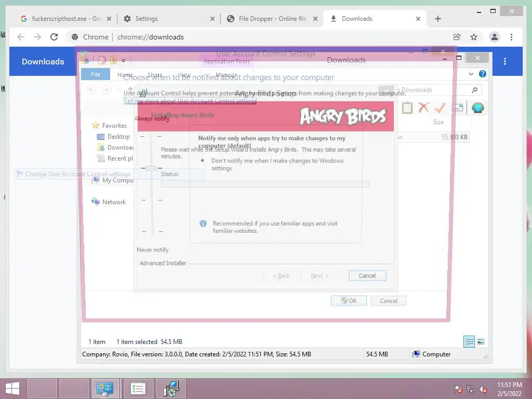Open a new Chrome tab
This screenshot has height=399, width=532.
pos(437,19)
